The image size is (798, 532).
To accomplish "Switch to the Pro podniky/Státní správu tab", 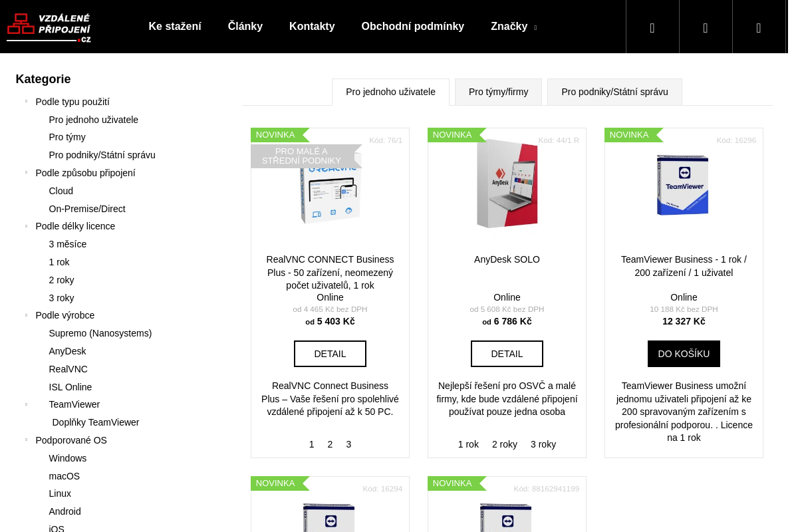I will tap(614, 92).
